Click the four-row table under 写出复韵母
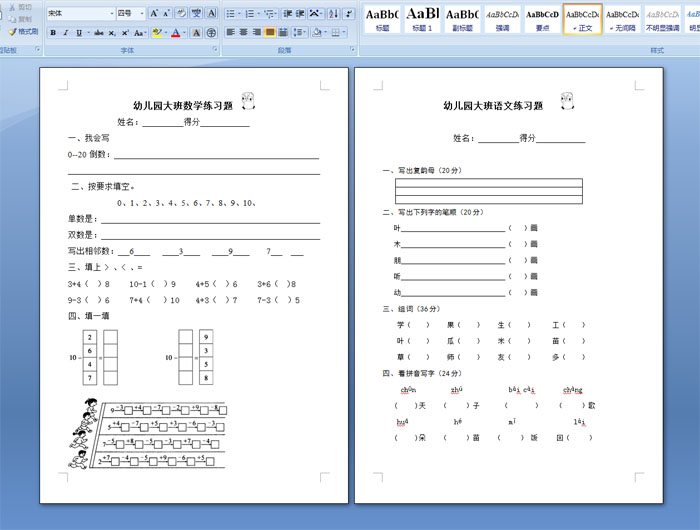Viewport: 700px width, 530px height. [489, 191]
